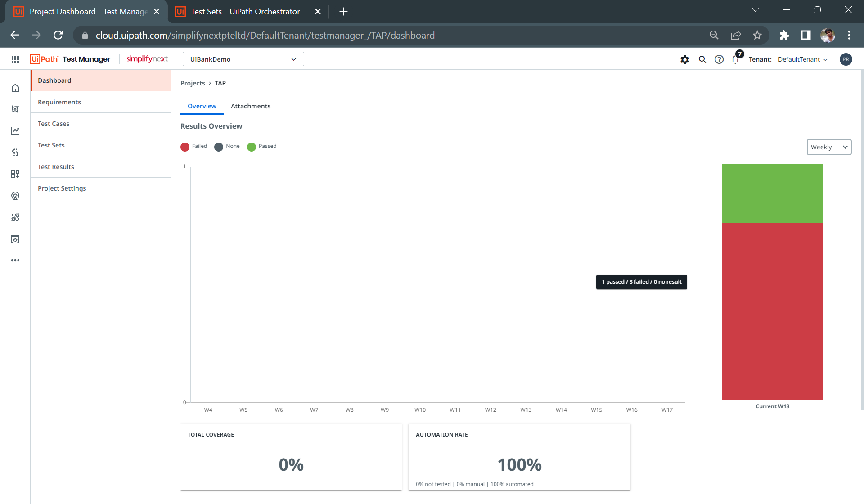This screenshot has width=864, height=504.
Task: Open the Projects breadcrumb link
Action: point(193,83)
